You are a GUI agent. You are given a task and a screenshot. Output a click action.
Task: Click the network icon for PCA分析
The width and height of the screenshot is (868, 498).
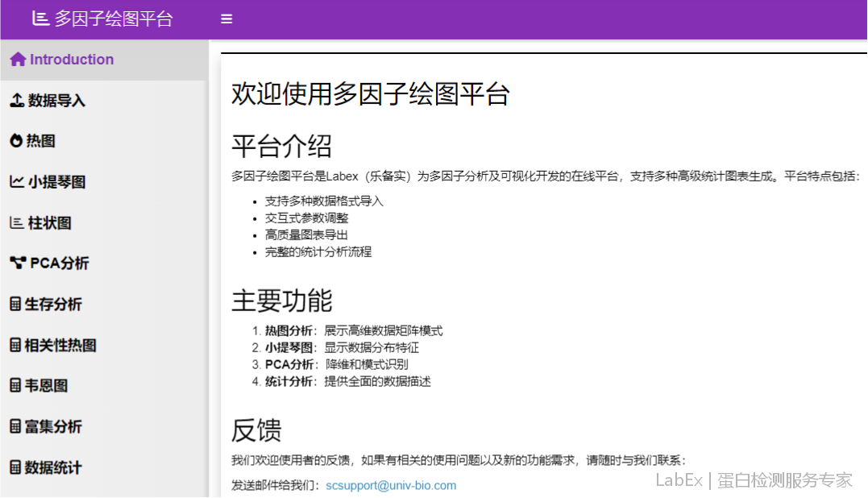point(18,264)
